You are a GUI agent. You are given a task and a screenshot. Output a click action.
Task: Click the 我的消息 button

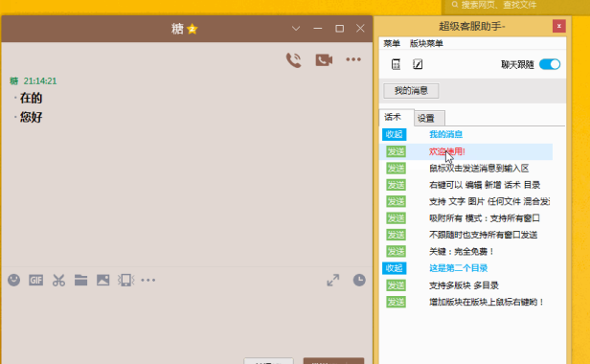click(411, 91)
